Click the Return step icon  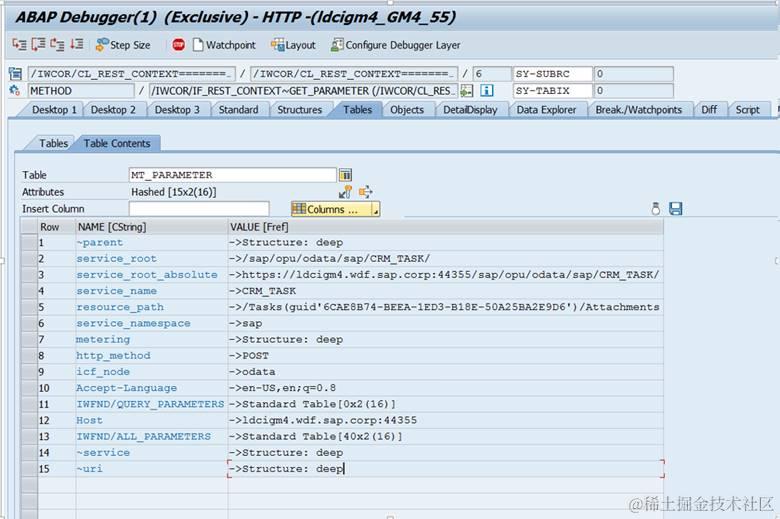pyautogui.click(x=57, y=45)
